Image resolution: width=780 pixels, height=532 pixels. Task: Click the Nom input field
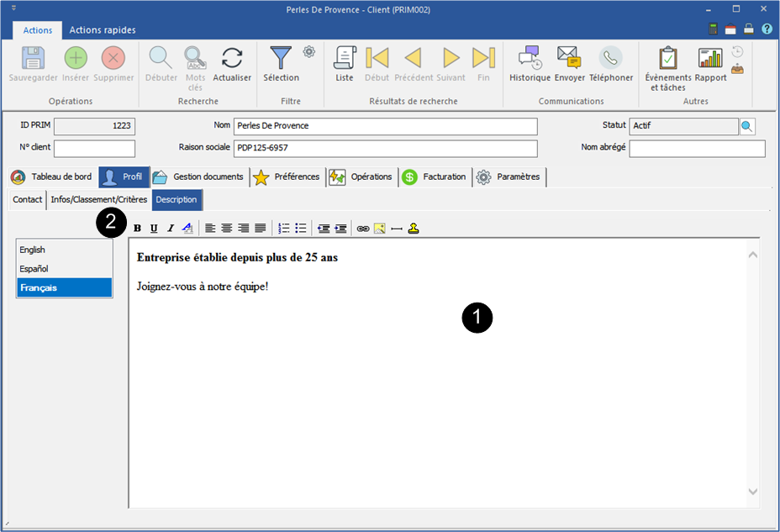tap(386, 126)
